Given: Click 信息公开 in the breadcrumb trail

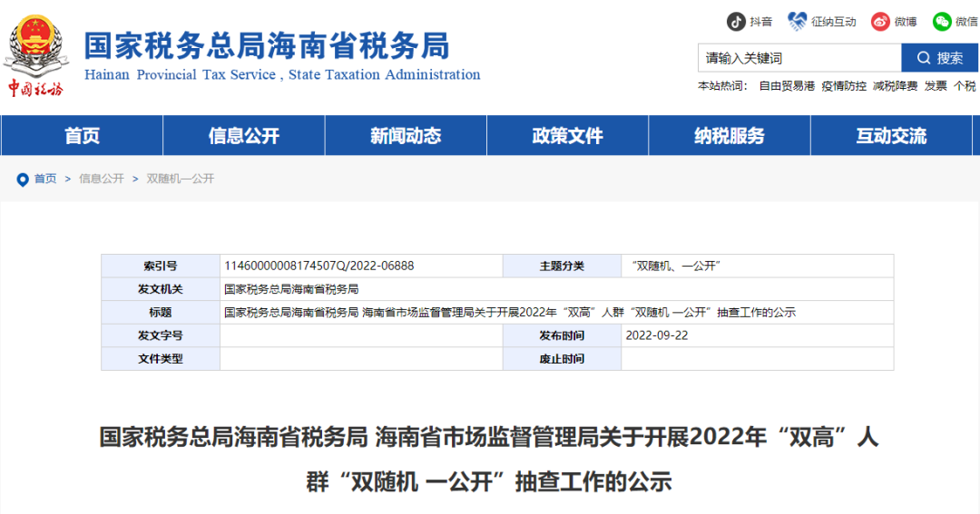Looking at the screenshot, I should 102,179.
